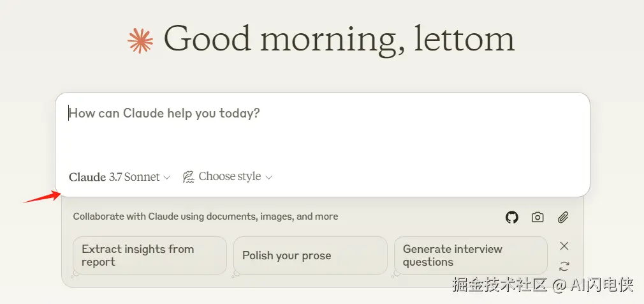Open GitHub integration icon
Image resolution: width=644 pixels, height=304 pixels.
512,217
